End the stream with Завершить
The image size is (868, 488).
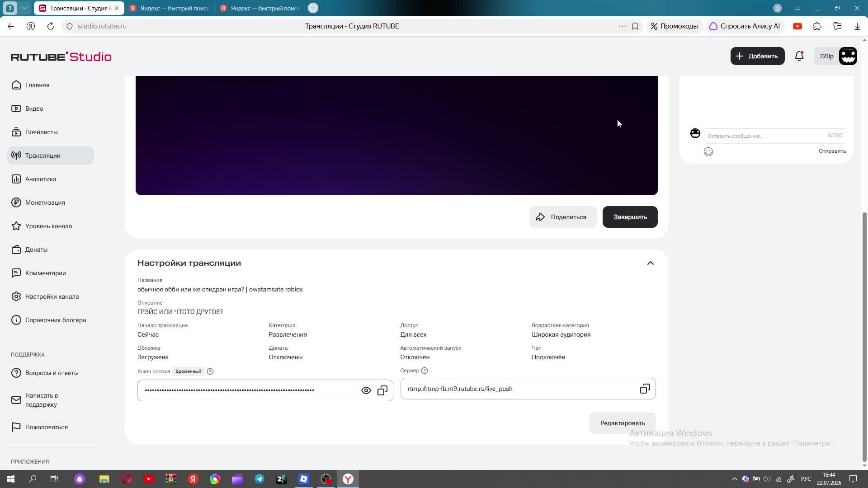(x=630, y=217)
